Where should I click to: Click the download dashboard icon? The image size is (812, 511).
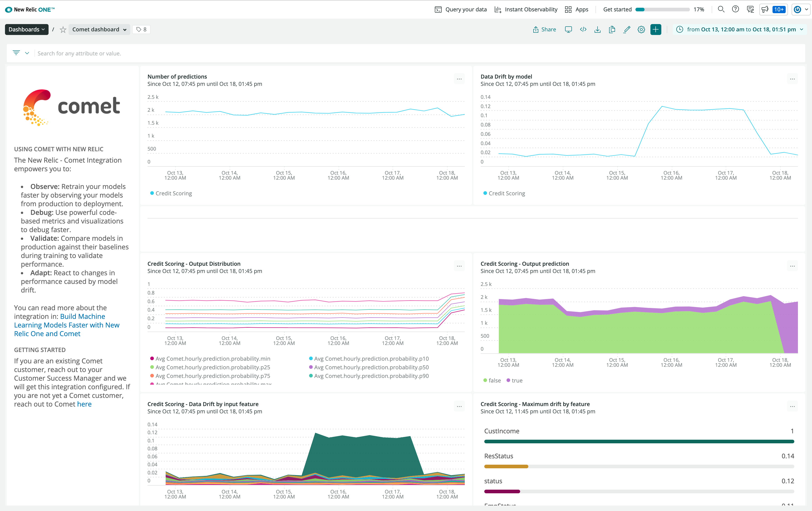tap(598, 29)
